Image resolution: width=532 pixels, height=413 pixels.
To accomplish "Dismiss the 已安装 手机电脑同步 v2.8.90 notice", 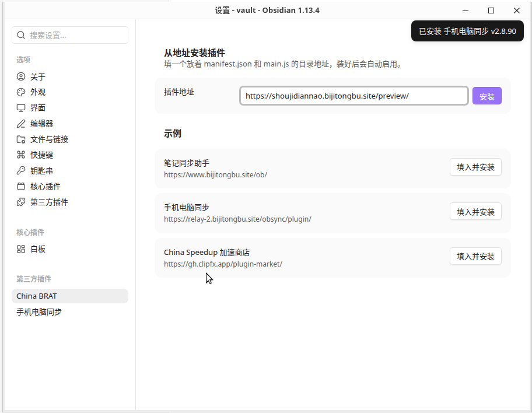I will click(467, 32).
